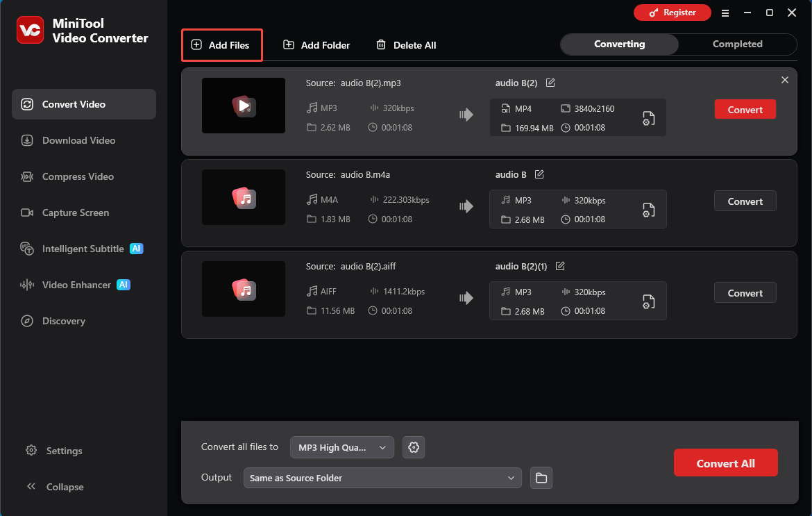This screenshot has height=516, width=812.
Task: Open output settings icon for audio B(2).mp3
Action: coord(648,118)
